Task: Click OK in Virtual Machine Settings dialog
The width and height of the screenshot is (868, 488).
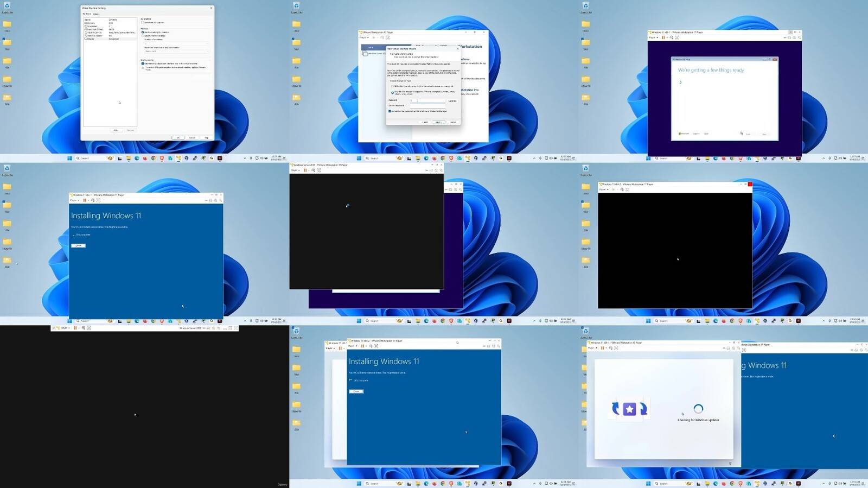Action: pyautogui.click(x=178, y=137)
